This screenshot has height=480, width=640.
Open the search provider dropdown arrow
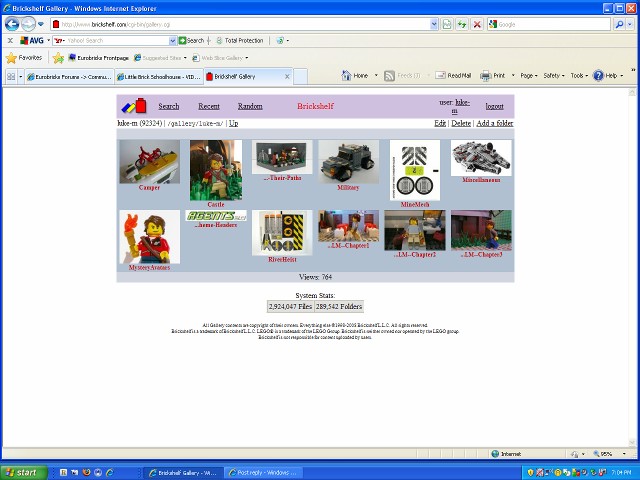click(x=630, y=24)
